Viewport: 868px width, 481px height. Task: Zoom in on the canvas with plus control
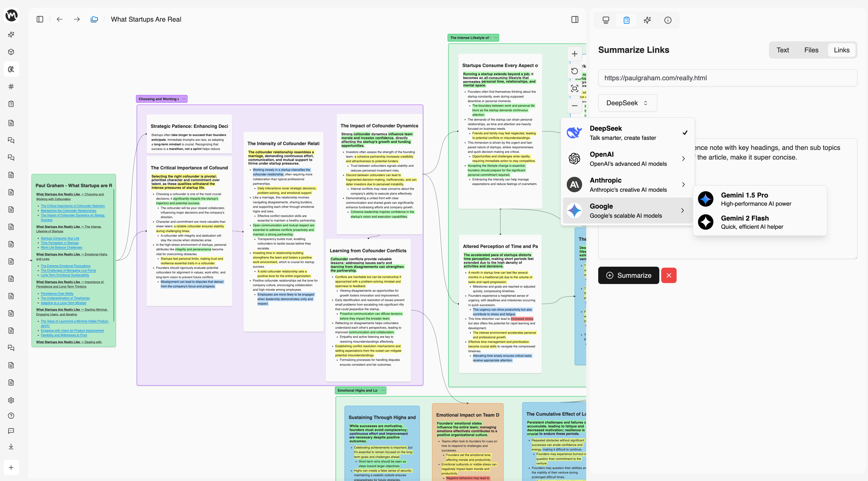click(x=574, y=54)
